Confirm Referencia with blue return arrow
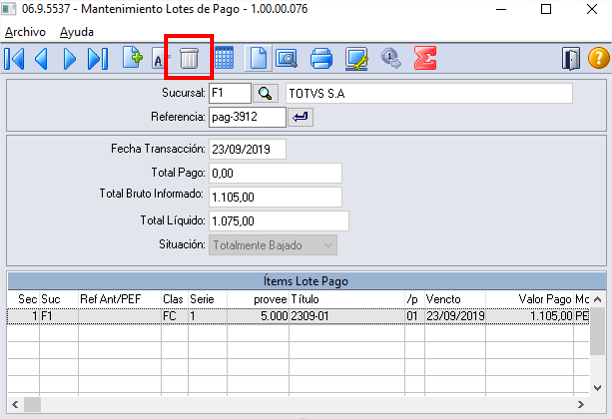Screen dimensions: 612x419 click(x=301, y=117)
